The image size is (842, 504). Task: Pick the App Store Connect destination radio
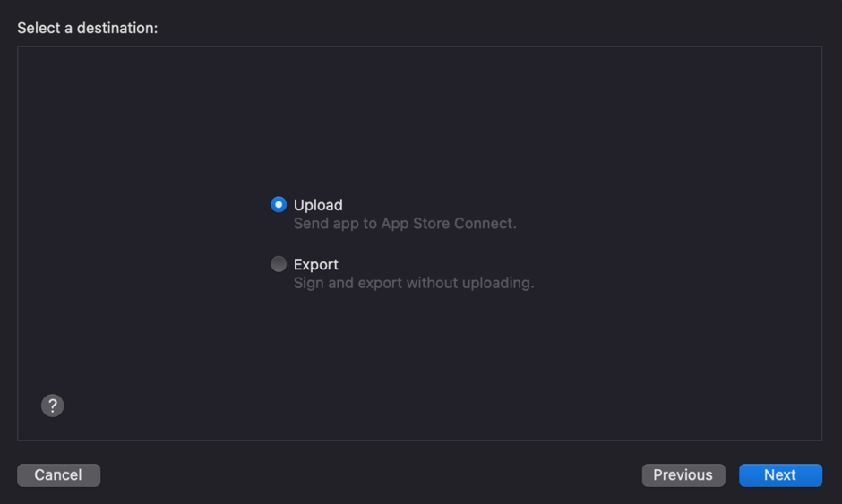279,205
